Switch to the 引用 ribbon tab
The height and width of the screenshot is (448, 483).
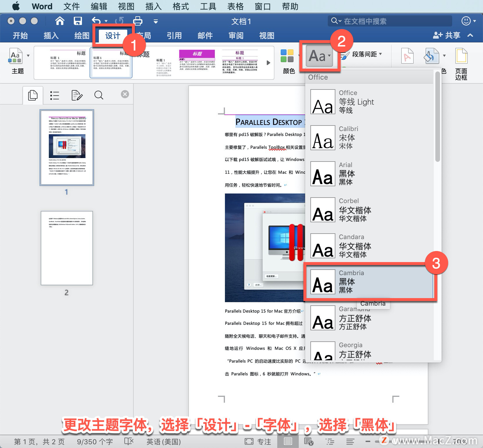174,36
